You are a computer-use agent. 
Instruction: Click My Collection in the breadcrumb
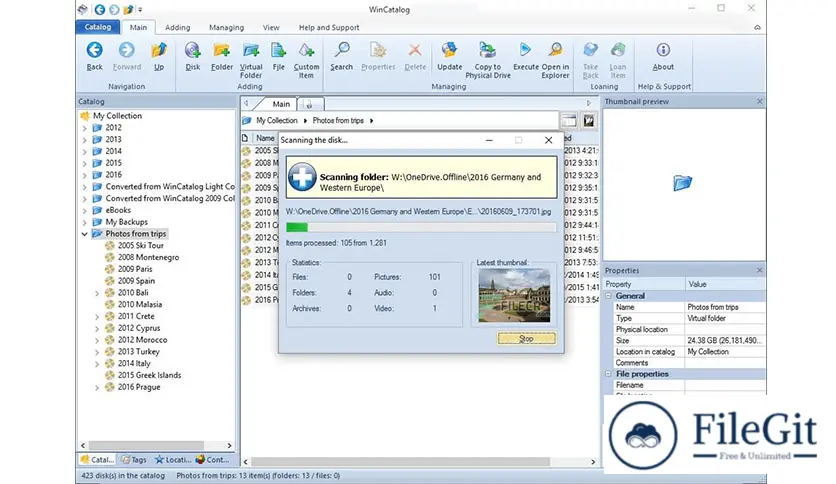pos(277,120)
